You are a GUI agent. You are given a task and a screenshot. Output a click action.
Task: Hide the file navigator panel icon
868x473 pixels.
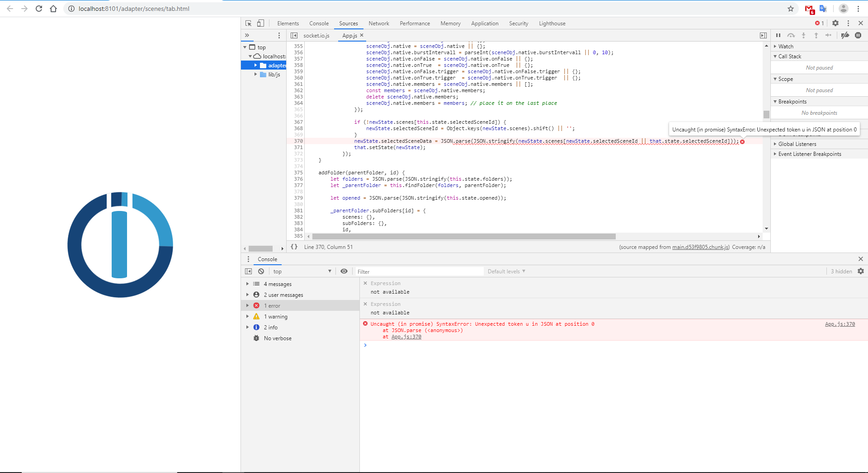tap(294, 35)
